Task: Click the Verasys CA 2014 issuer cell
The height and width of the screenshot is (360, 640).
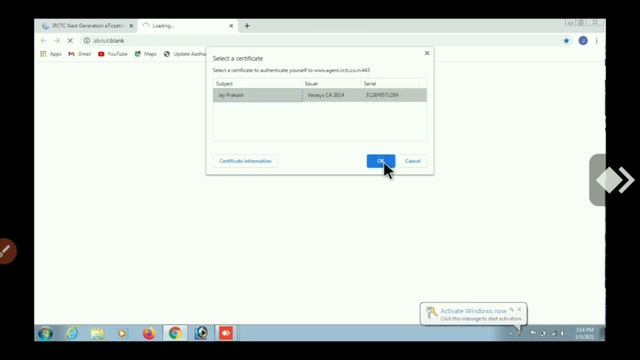Action: (x=326, y=95)
